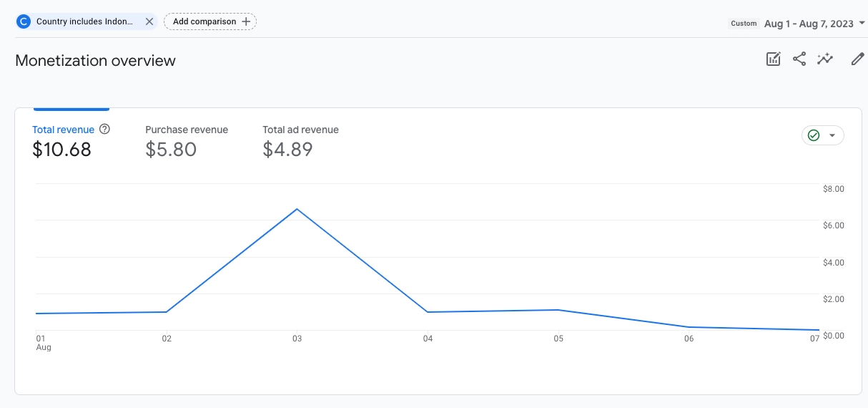The width and height of the screenshot is (868, 408).
Task: Click the blue C badge on the comparison chip
Action: click(x=24, y=21)
